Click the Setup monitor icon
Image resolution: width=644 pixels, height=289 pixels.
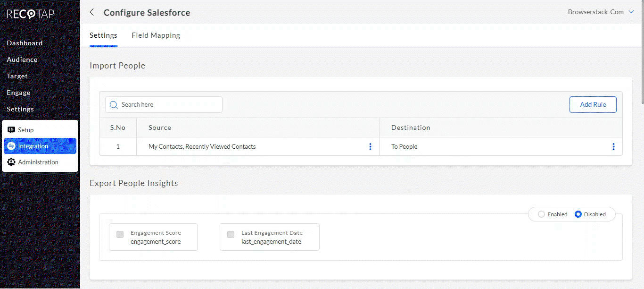(x=11, y=130)
